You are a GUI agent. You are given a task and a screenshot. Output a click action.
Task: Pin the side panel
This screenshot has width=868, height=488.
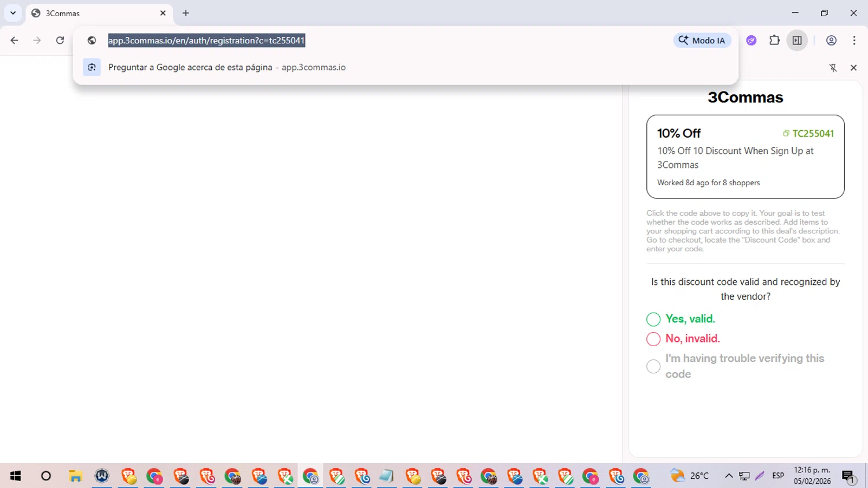pyautogui.click(x=833, y=68)
